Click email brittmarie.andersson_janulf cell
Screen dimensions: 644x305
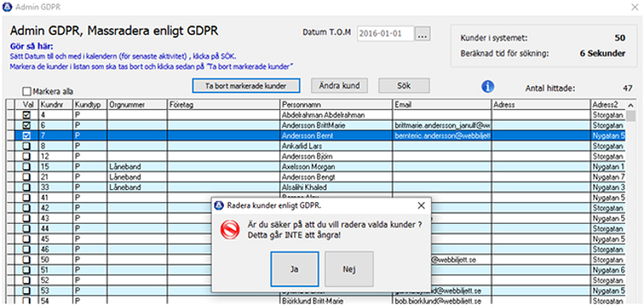click(x=442, y=125)
